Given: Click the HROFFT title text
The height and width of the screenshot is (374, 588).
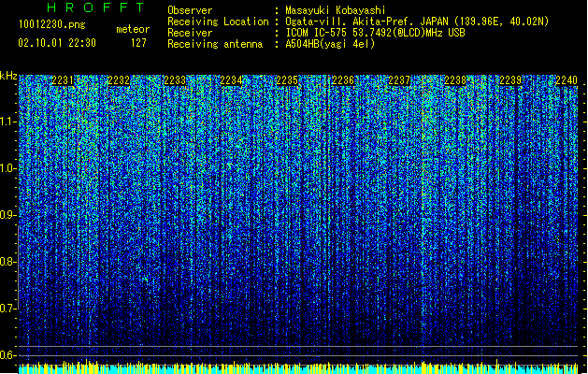Looking at the screenshot, I should pyautogui.click(x=95, y=7).
